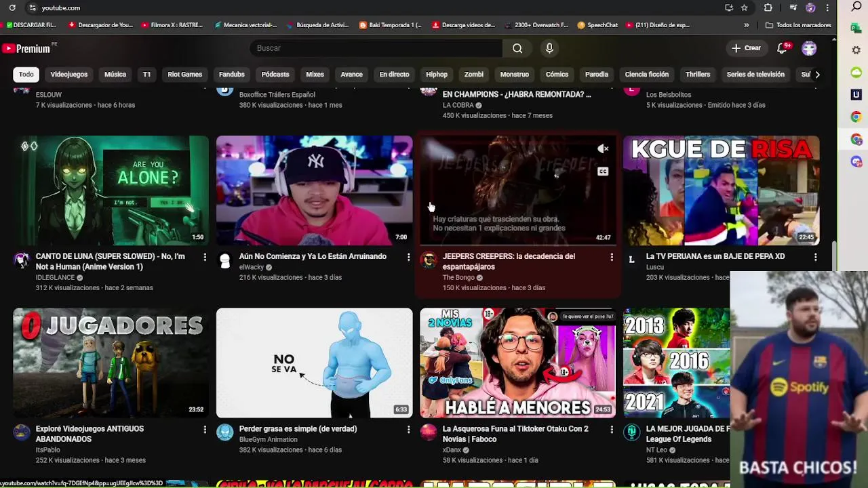Open the purple U app in sidebar
This screenshot has height=488, width=868.
[x=856, y=95]
